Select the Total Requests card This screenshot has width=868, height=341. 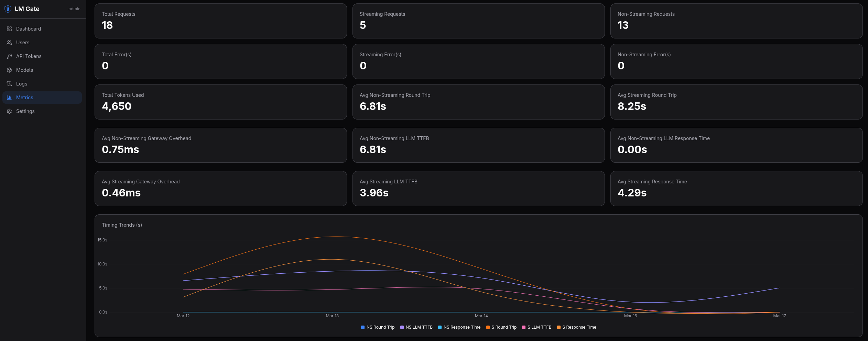coord(220,21)
